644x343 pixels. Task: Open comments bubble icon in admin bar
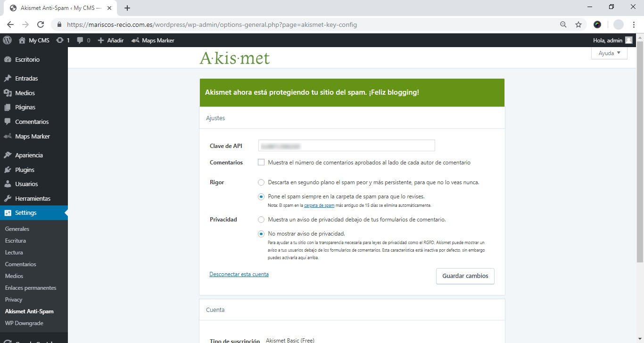click(80, 41)
